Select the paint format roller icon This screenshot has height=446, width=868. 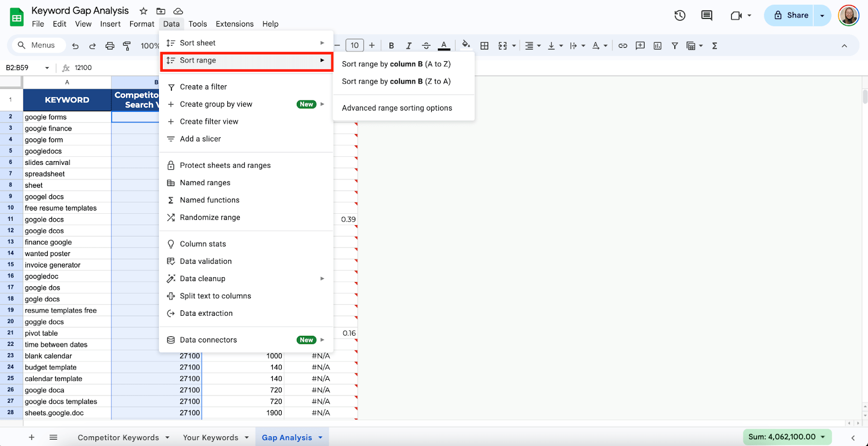(127, 46)
